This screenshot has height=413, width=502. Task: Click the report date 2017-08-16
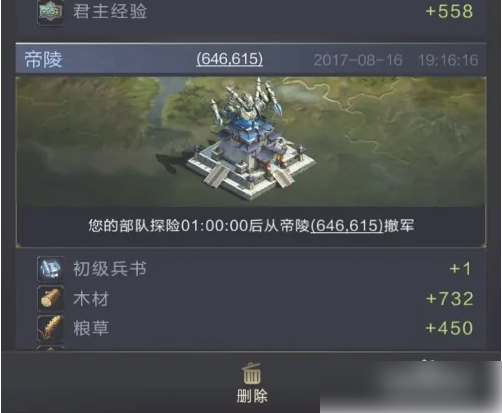click(358, 60)
